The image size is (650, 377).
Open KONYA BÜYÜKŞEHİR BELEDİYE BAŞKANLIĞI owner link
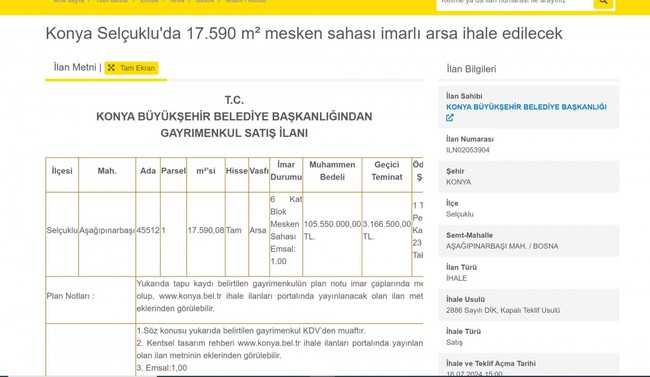pos(526,107)
